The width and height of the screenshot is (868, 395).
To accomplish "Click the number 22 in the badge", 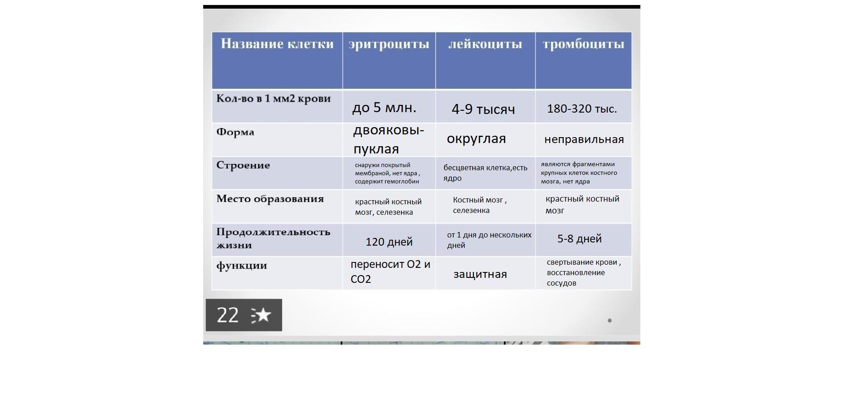I will click(x=227, y=315).
